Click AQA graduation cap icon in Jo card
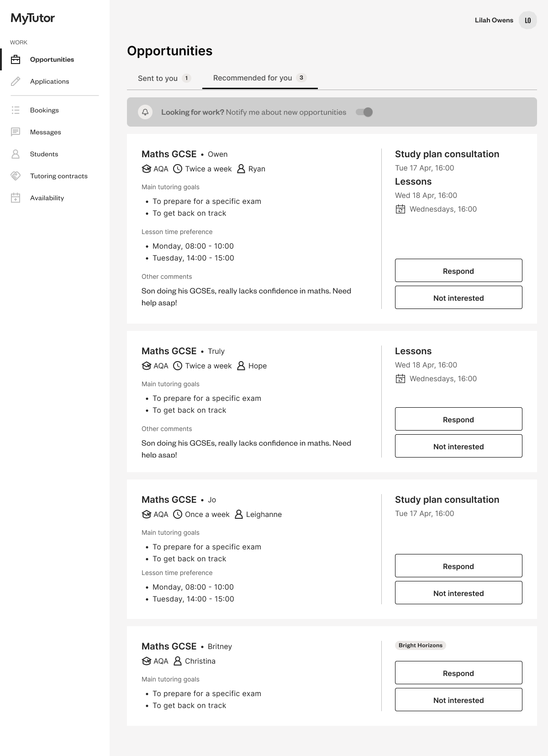 click(147, 514)
